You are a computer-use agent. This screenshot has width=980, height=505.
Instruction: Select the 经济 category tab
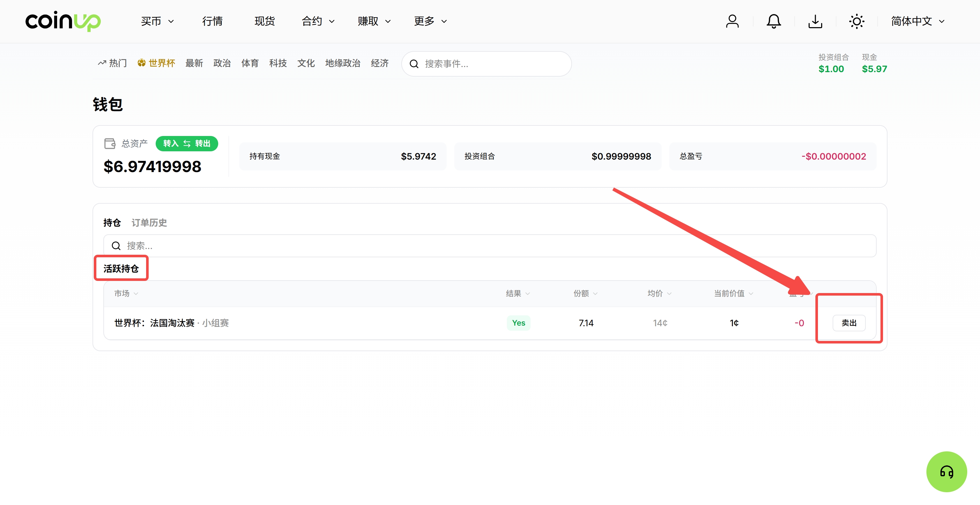coord(380,63)
